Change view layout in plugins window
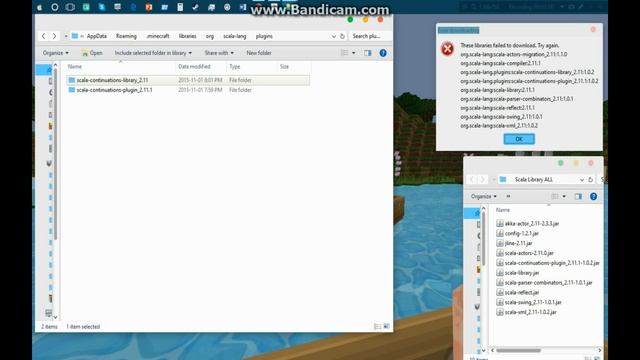Screen dimensions: 640x360 click(344, 53)
